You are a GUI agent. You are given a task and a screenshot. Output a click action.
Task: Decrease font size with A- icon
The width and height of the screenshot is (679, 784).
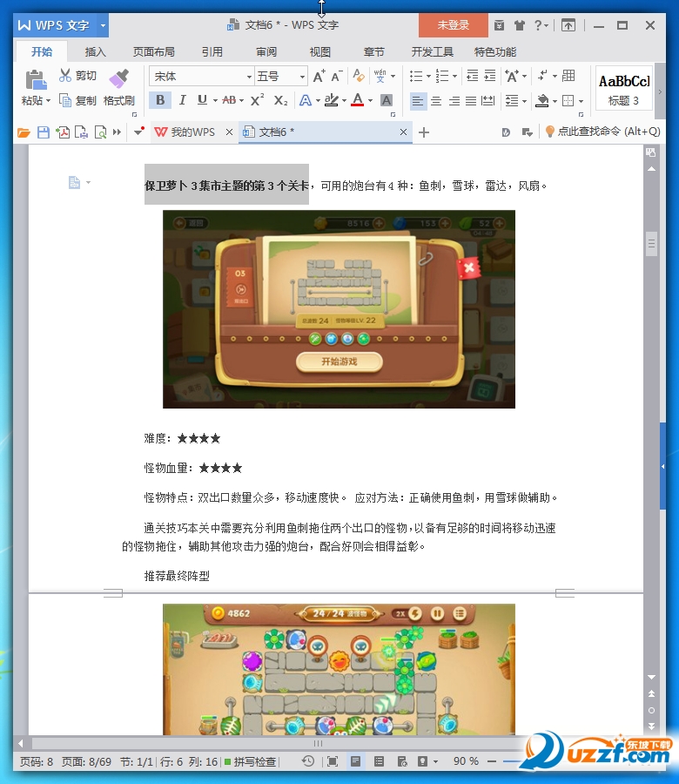click(x=337, y=76)
